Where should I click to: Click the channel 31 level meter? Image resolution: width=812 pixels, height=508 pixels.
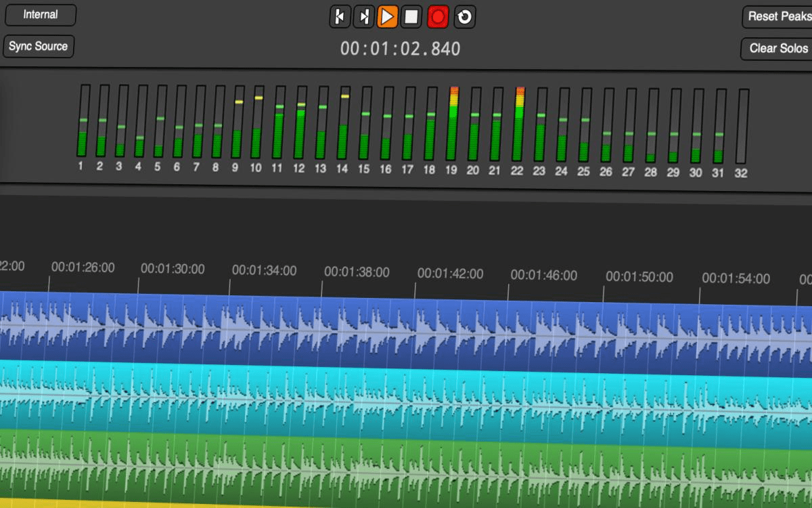[719, 126]
